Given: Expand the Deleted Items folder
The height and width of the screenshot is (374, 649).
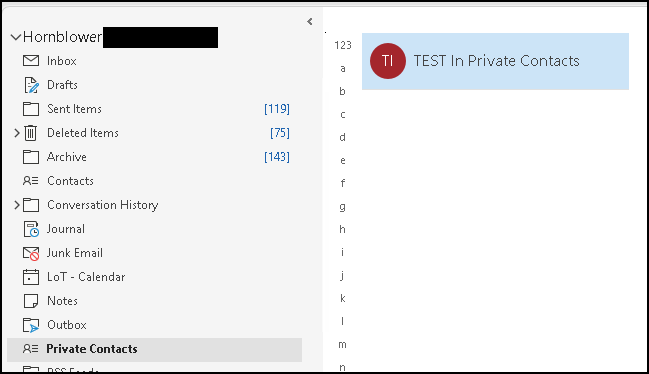Looking at the screenshot, I should point(17,133).
